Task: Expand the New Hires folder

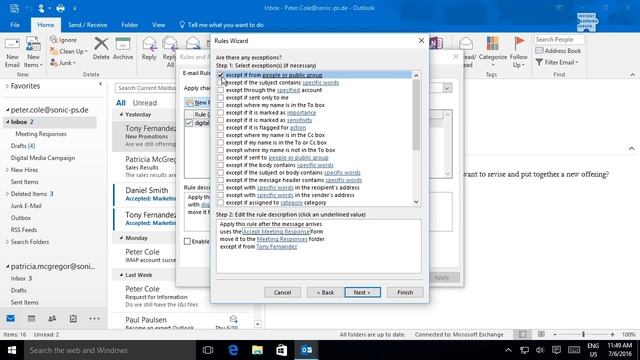Action: pyautogui.click(x=7, y=170)
